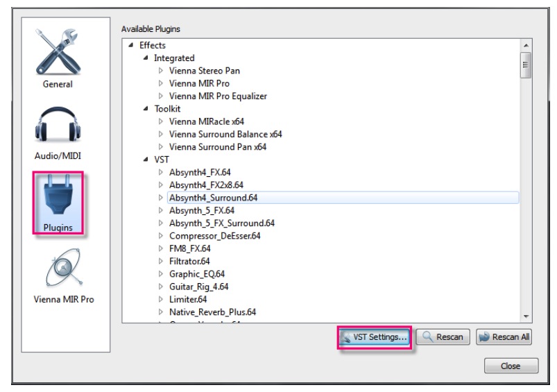This screenshot has height=392, width=557.
Task: Click the Rescan All button
Action: pos(504,337)
